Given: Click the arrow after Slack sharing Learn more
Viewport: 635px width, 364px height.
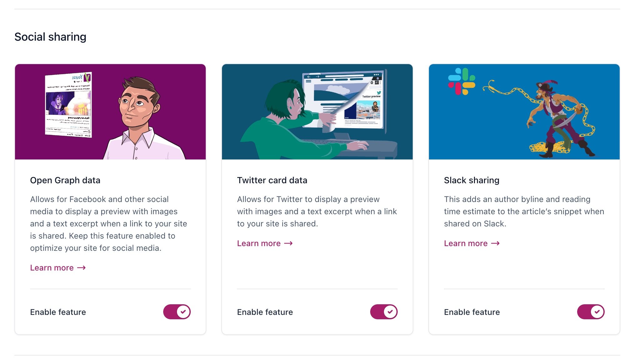Looking at the screenshot, I should [496, 243].
